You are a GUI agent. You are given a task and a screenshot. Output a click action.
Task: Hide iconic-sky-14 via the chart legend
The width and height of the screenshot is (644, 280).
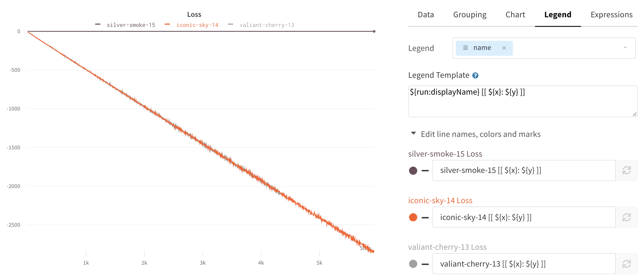pos(197,25)
